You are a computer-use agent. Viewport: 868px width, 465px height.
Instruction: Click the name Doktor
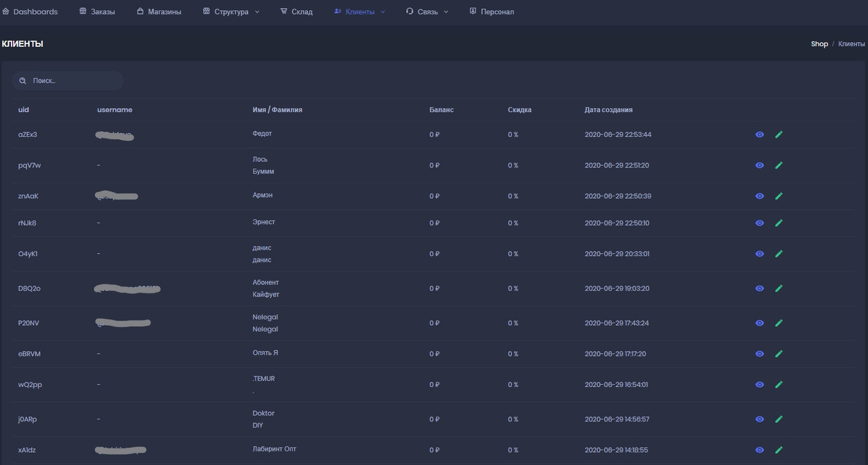(263, 413)
